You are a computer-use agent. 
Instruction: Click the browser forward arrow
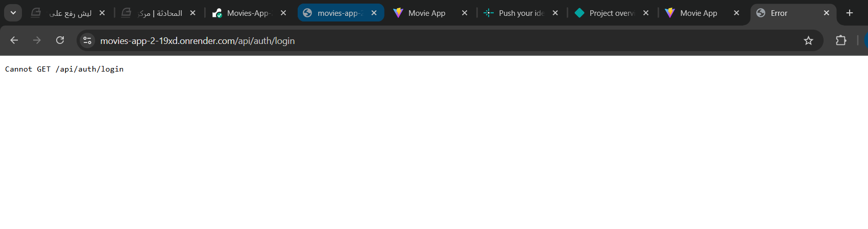click(x=37, y=40)
